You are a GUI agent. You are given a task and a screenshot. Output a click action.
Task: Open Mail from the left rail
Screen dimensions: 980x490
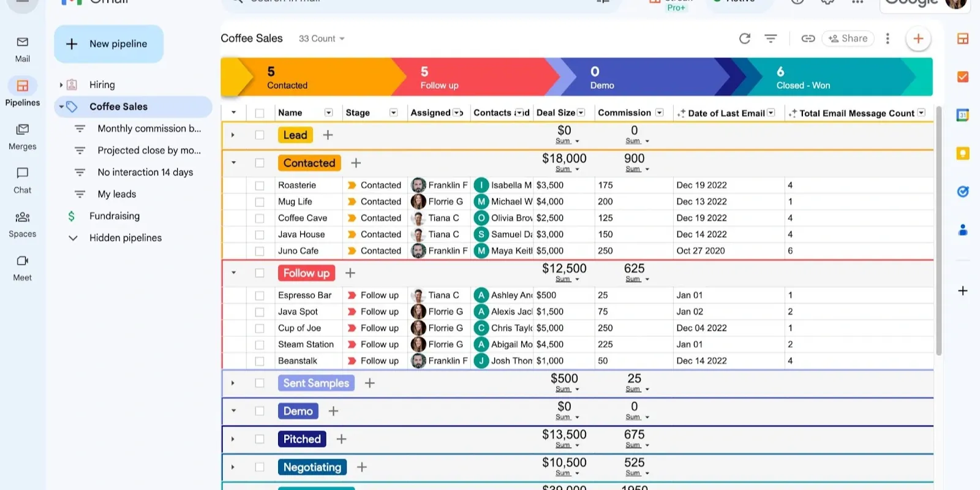coord(22,49)
